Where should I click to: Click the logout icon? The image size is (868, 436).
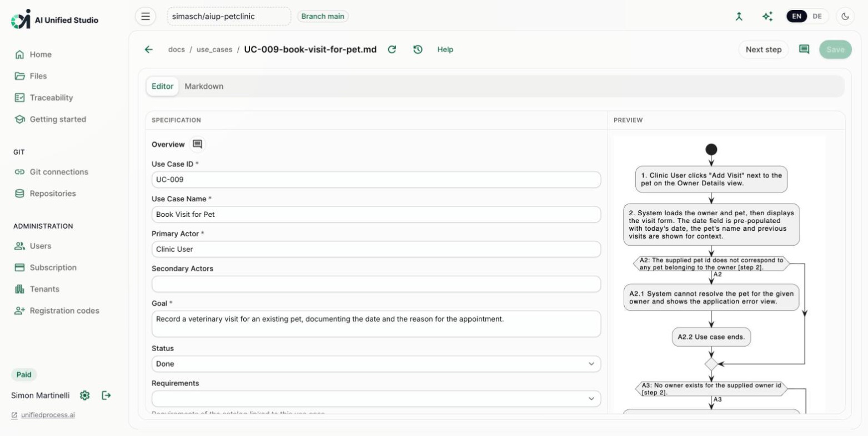click(107, 396)
